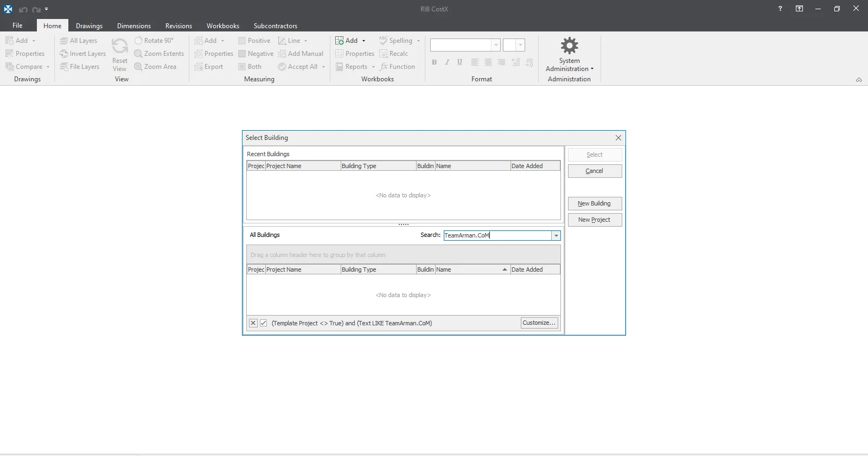Center align text in Format group

(x=488, y=62)
